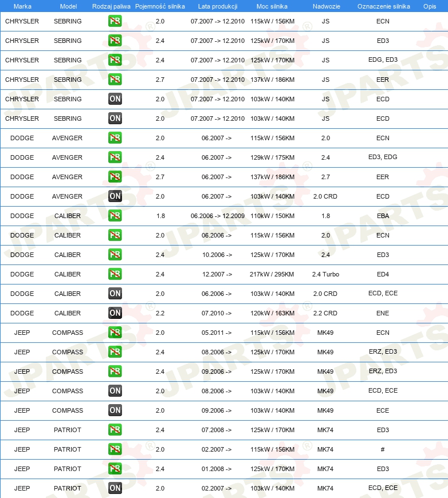Click the 217kW / 295KM power cell
Viewport: 448px width, 498px height.
(272, 274)
